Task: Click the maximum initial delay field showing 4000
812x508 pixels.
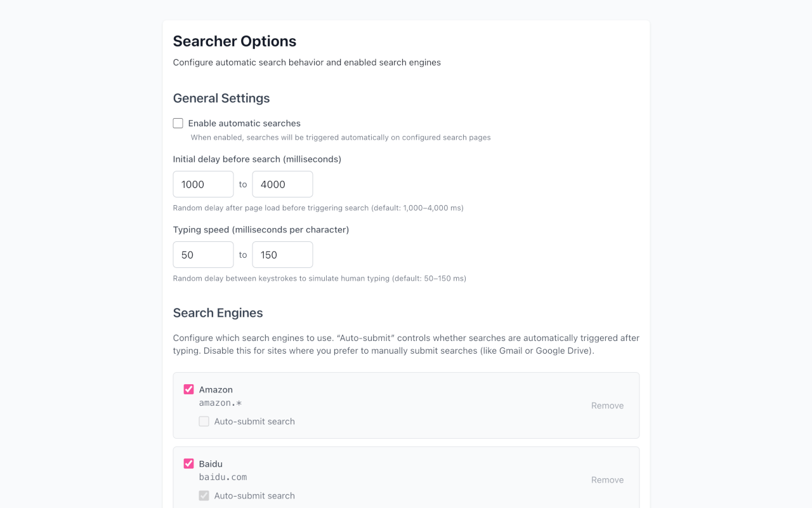Action: tap(282, 184)
